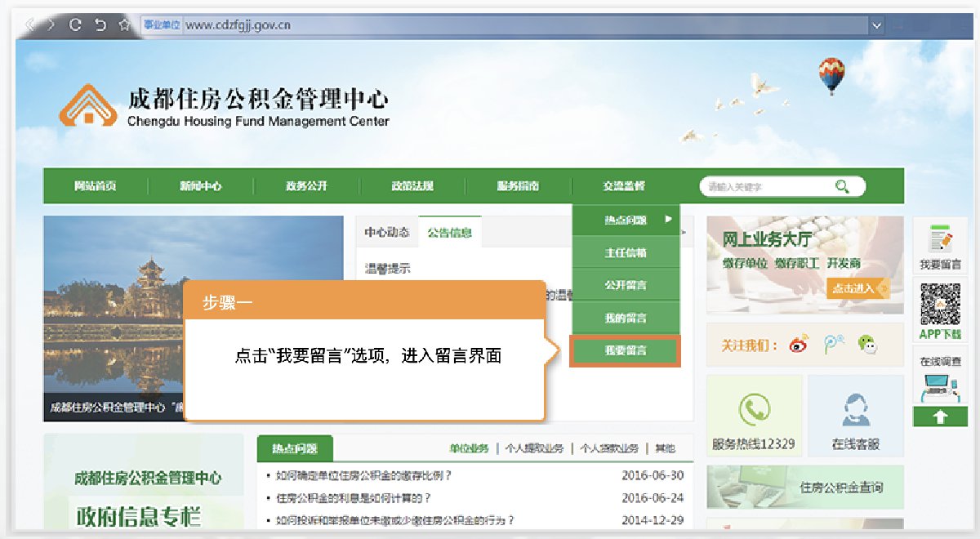This screenshot has width=980, height=539.
Task: Click the back-to-top arrow button
Action: (939, 416)
